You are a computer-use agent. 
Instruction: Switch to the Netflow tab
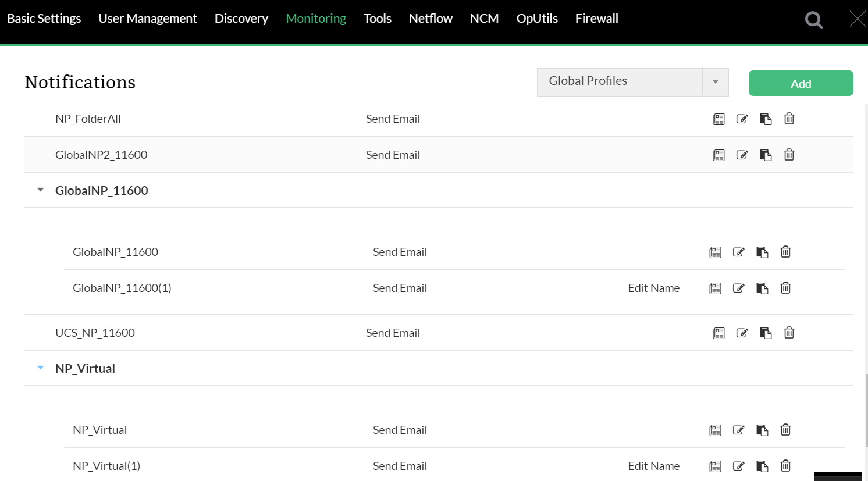point(431,19)
